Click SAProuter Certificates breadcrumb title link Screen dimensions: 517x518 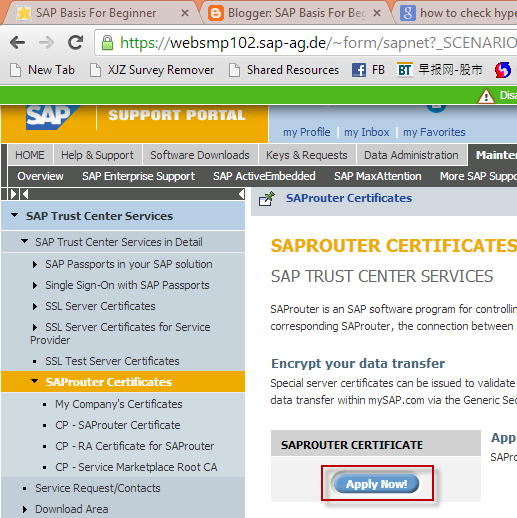click(349, 198)
